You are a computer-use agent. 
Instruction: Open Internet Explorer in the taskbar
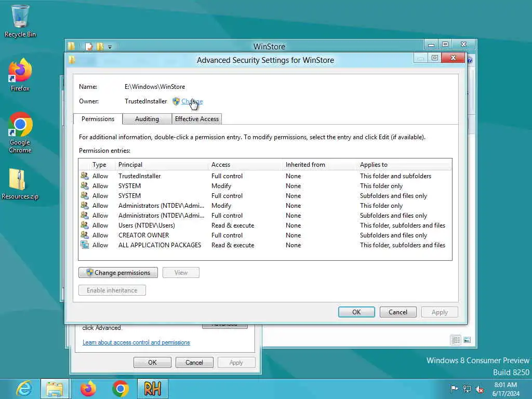(x=24, y=389)
